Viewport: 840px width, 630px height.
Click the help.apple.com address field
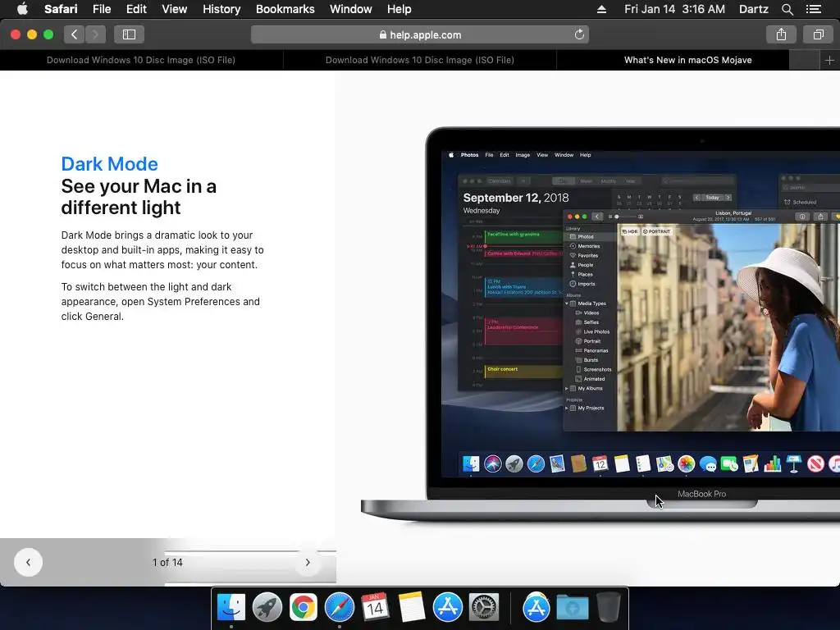tap(420, 34)
